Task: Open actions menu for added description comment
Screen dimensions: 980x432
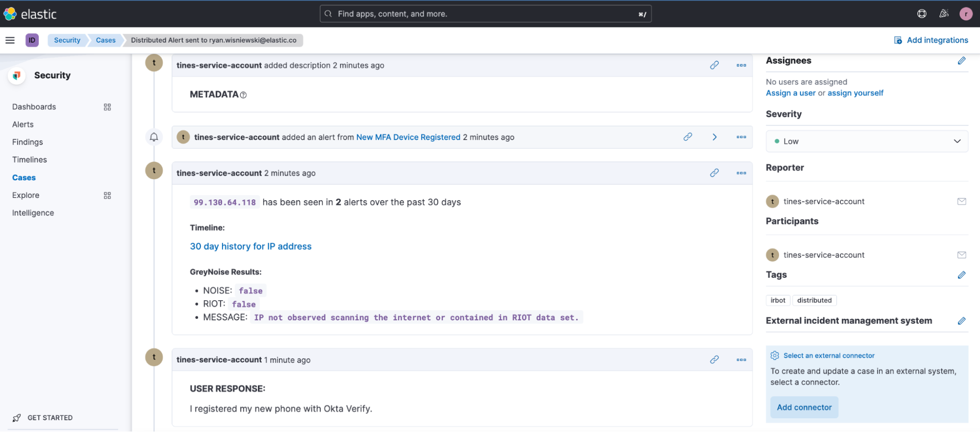Action: click(x=741, y=65)
